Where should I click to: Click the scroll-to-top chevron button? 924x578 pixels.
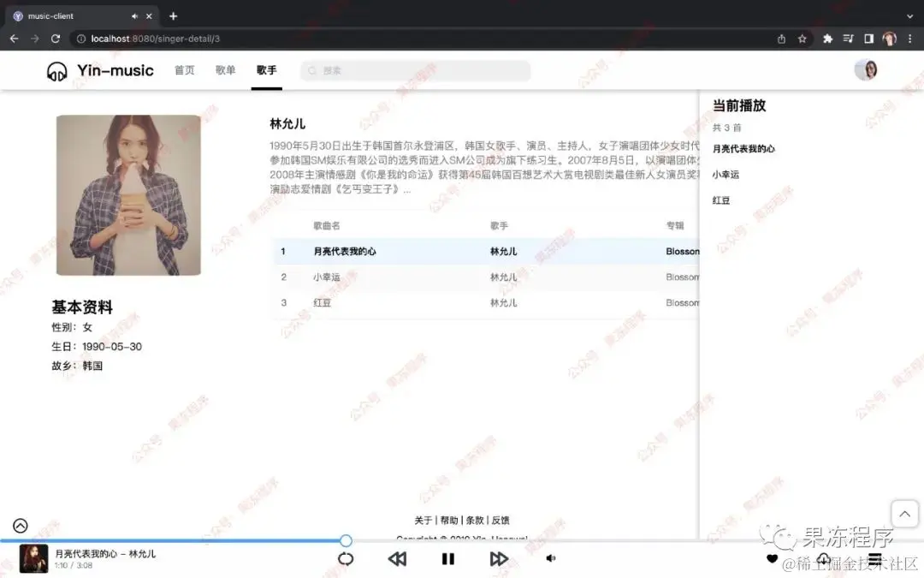click(904, 513)
